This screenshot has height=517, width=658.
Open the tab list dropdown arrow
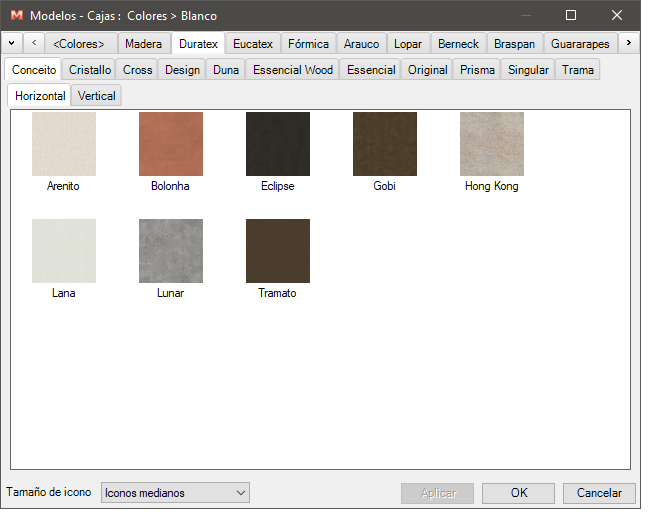click(12, 43)
